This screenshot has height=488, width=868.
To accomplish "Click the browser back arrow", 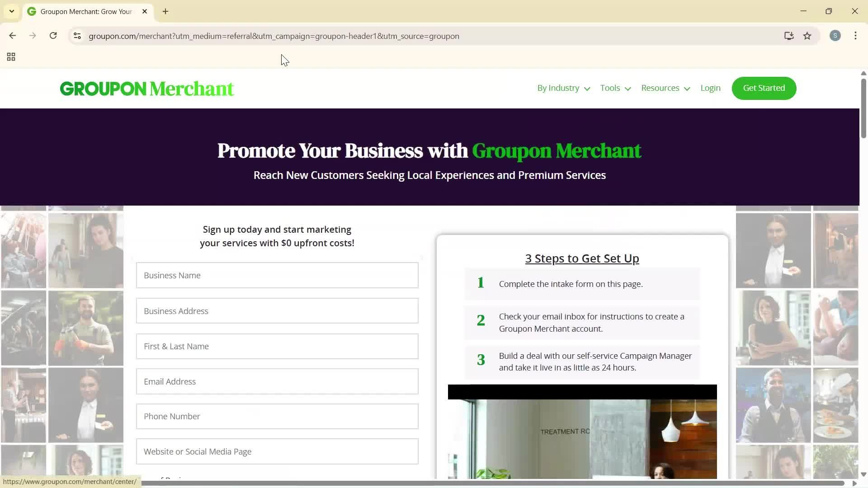I will (x=12, y=36).
